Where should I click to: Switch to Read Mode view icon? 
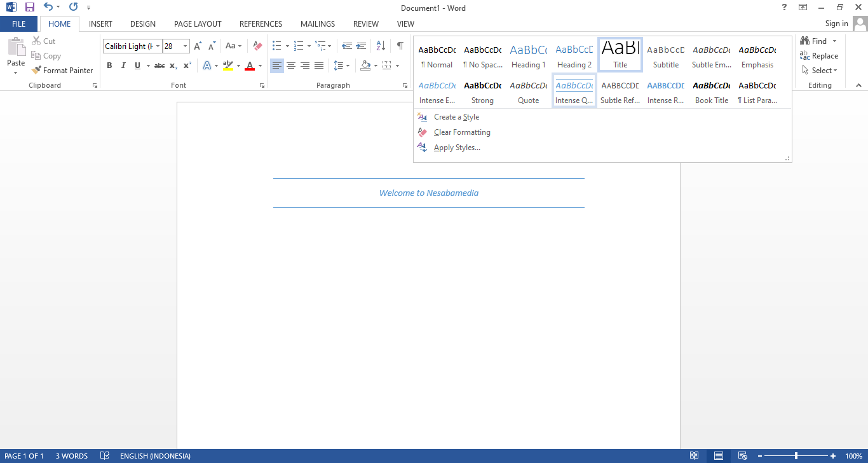pos(695,456)
